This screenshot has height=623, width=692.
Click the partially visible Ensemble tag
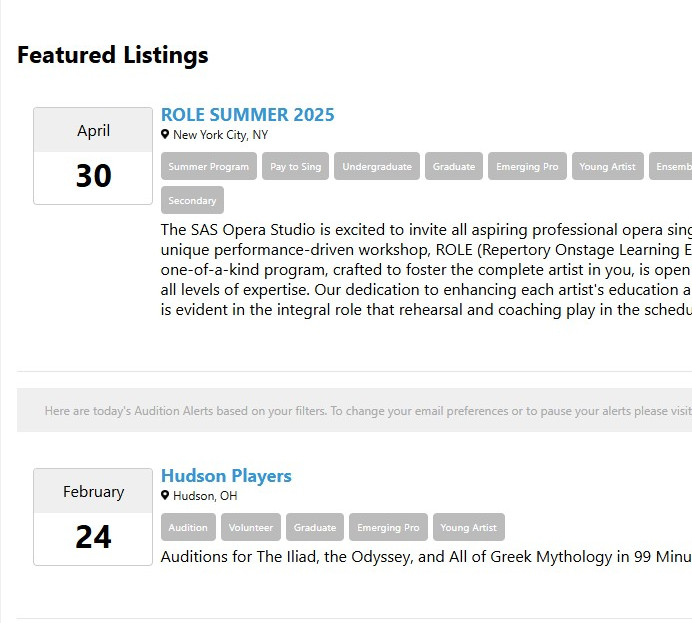tap(671, 166)
